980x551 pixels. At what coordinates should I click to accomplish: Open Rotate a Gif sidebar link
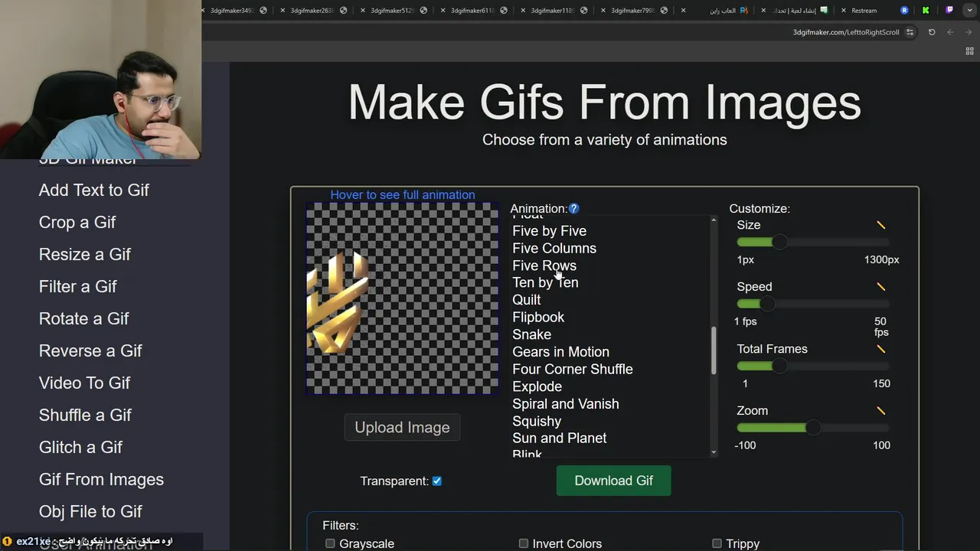pyautogui.click(x=84, y=318)
